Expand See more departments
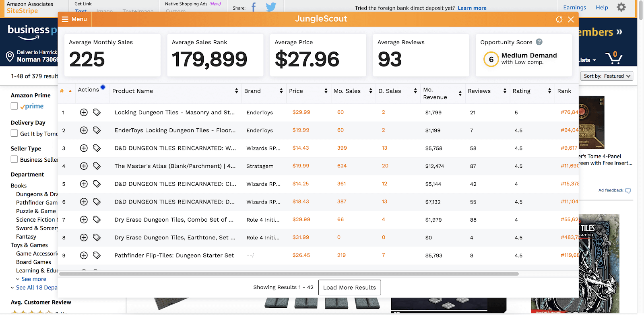The height and width of the screenshot is (315, 644). (x=33, y=279)
